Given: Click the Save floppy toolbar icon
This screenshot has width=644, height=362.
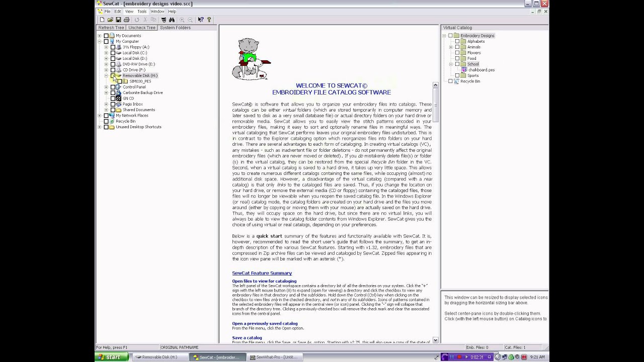Looking at the screenshot, I should point(118,20).
